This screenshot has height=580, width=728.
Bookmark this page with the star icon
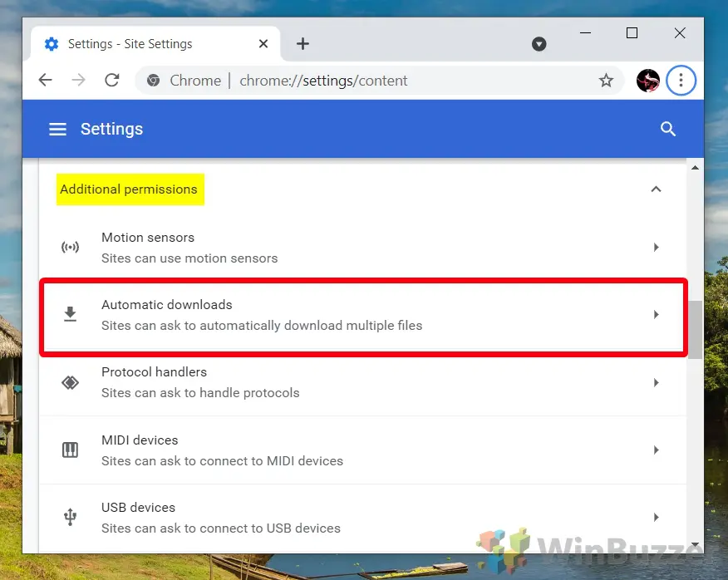[606, 81]
